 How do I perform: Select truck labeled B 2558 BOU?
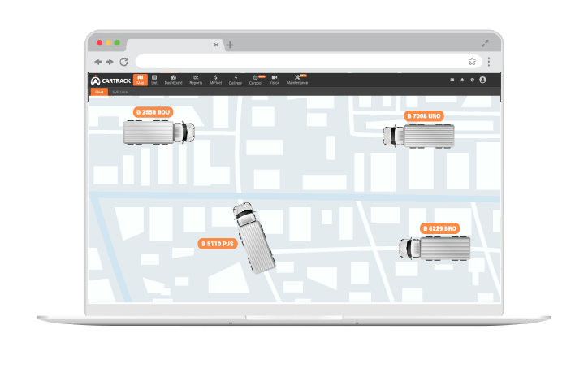158,132
